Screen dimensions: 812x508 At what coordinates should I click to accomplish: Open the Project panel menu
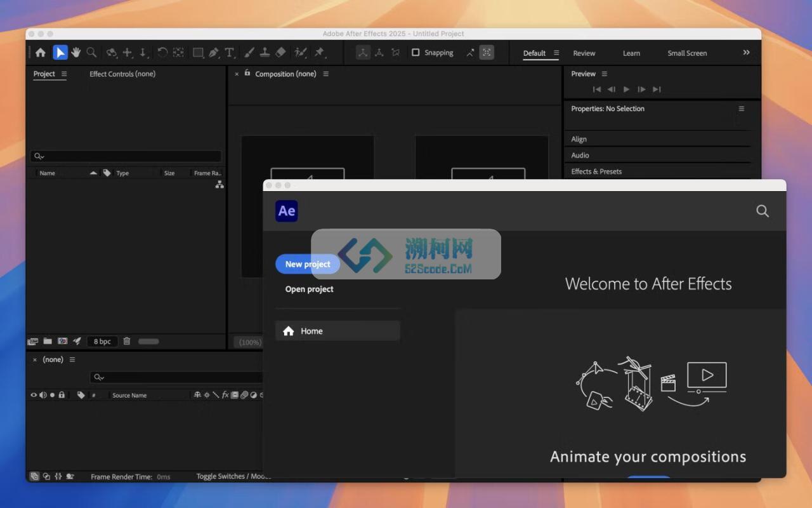64,74
